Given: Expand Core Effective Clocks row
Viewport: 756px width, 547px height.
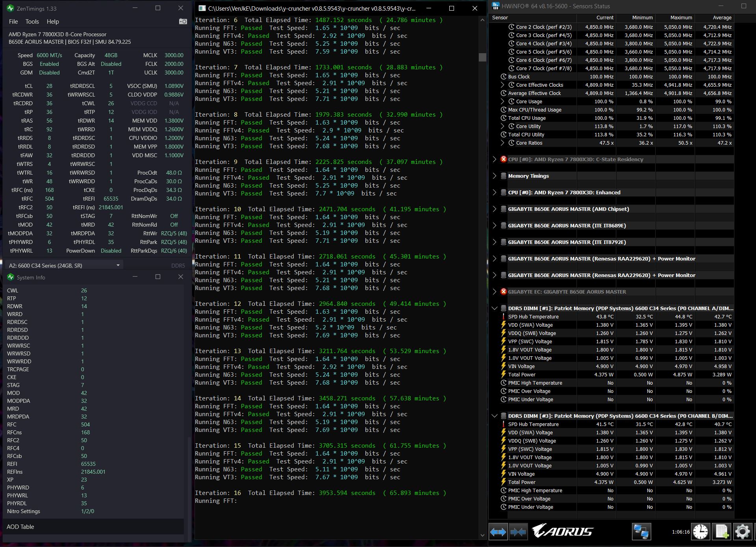Looking at the screenshot, I should 502,85.
